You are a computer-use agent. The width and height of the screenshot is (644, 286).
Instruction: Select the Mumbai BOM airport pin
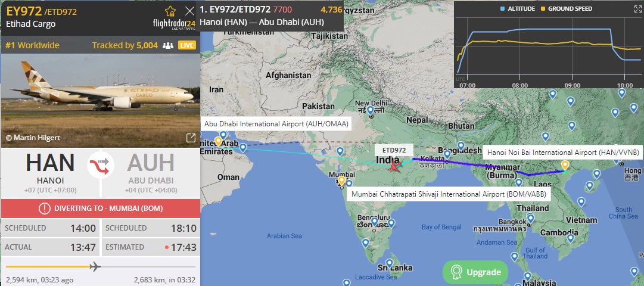[x=342, y=181]
